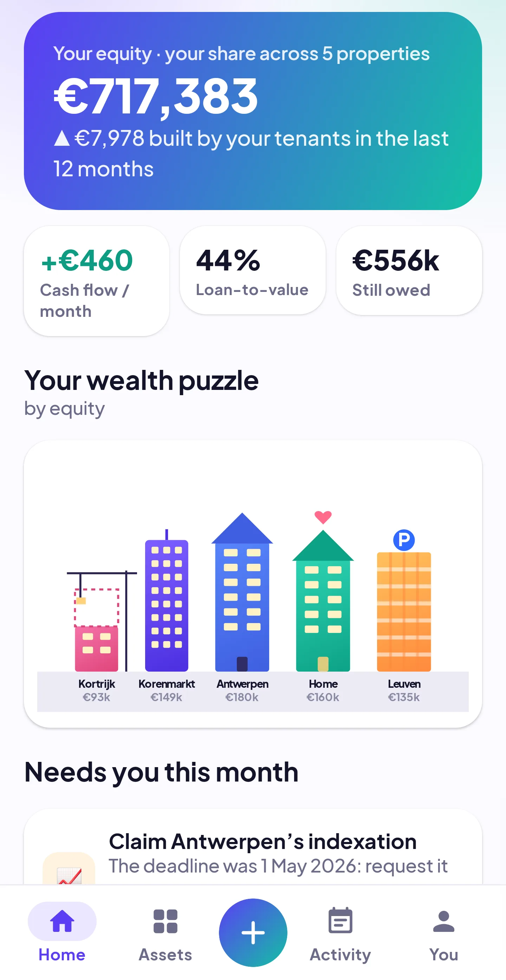506x980 pixels.
Task: Open the Cash flow per month card
Action: pos(97,281)
